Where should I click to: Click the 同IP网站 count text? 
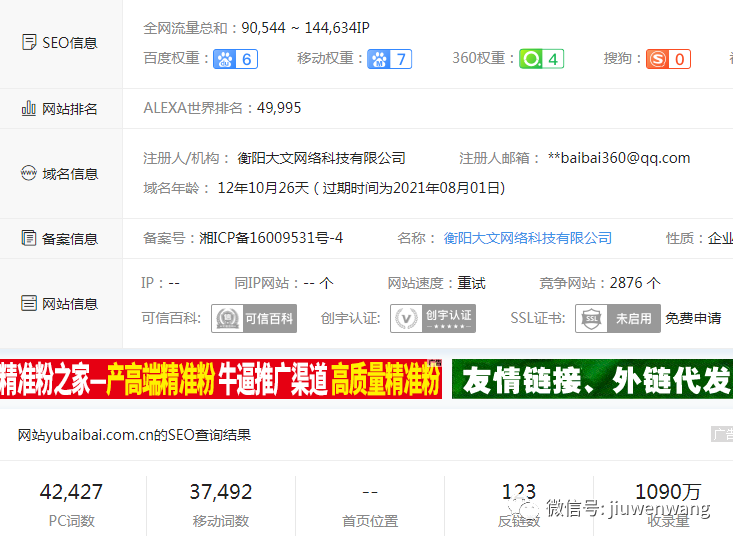[x=318, y=283]
